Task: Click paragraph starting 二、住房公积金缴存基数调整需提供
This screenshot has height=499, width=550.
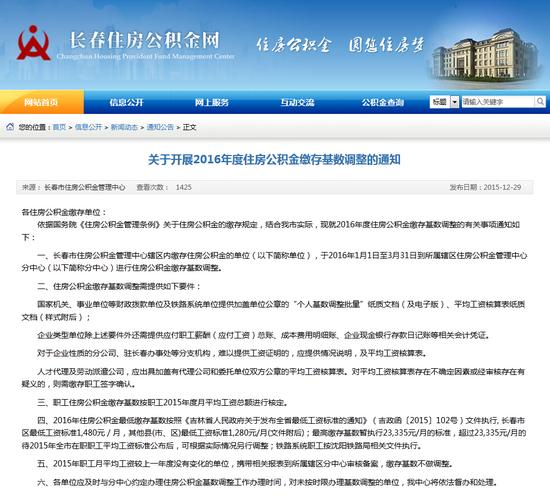Action: [x=119, y=286]
